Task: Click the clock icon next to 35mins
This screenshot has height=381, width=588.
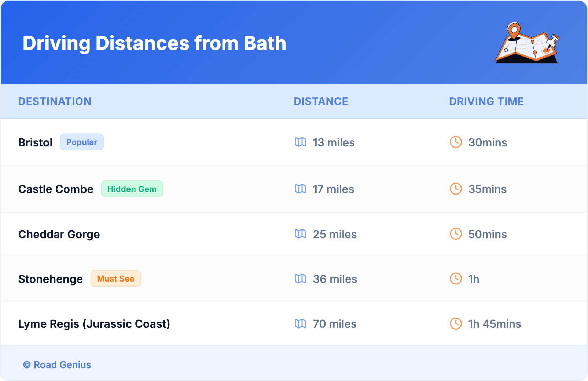Action: tap(456, 189)
